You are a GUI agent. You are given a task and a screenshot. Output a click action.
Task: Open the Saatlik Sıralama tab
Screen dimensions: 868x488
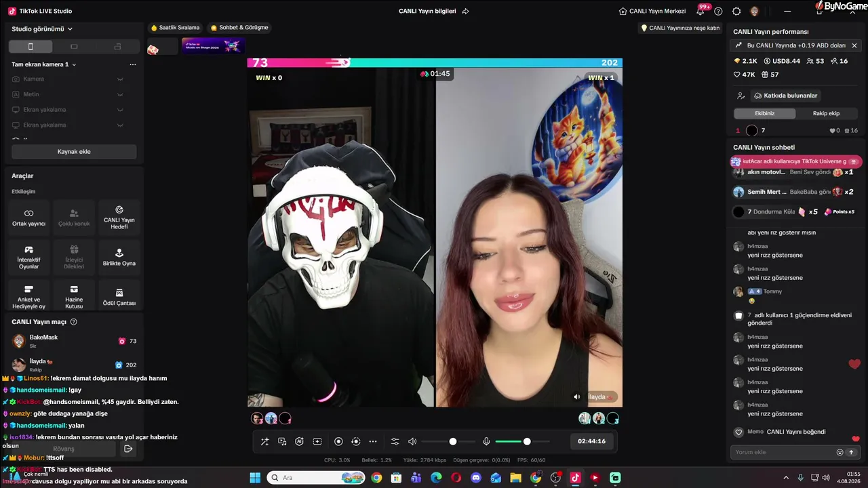[175, 28]
